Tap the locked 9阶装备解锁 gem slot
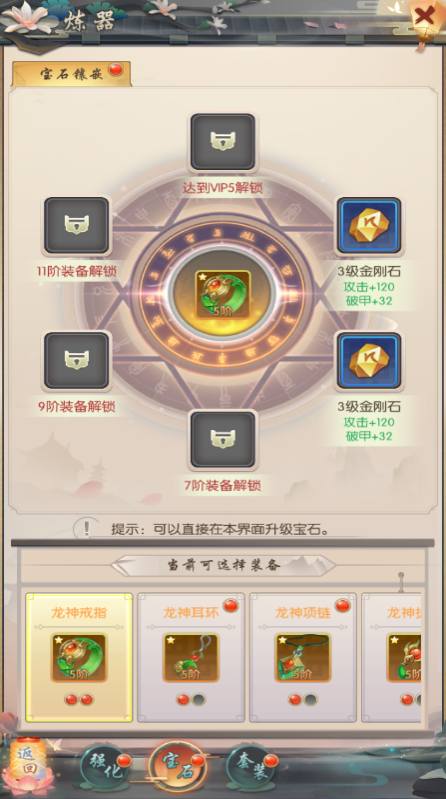The width and height of the screenshot is (446, 799). point(76,360)
